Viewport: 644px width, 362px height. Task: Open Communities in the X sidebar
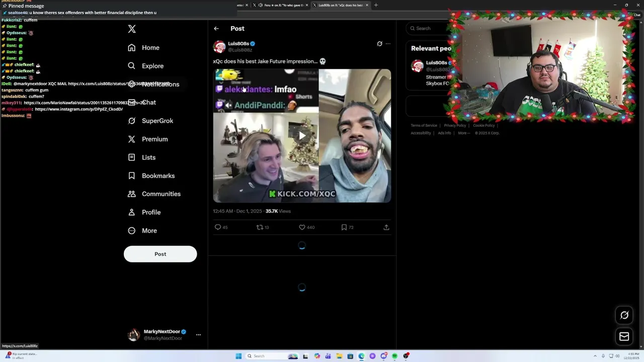[154, 194]
